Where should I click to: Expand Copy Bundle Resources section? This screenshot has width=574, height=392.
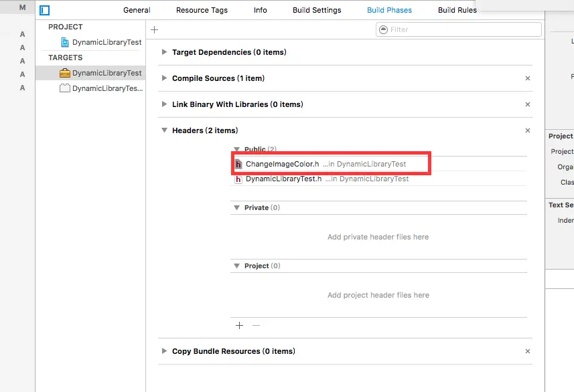[164, 351]
